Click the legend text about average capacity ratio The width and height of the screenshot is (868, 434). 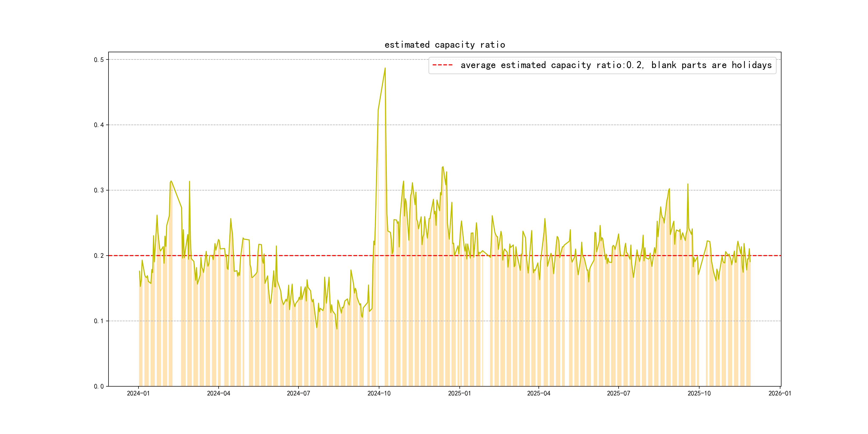click(x=616, y=65)
